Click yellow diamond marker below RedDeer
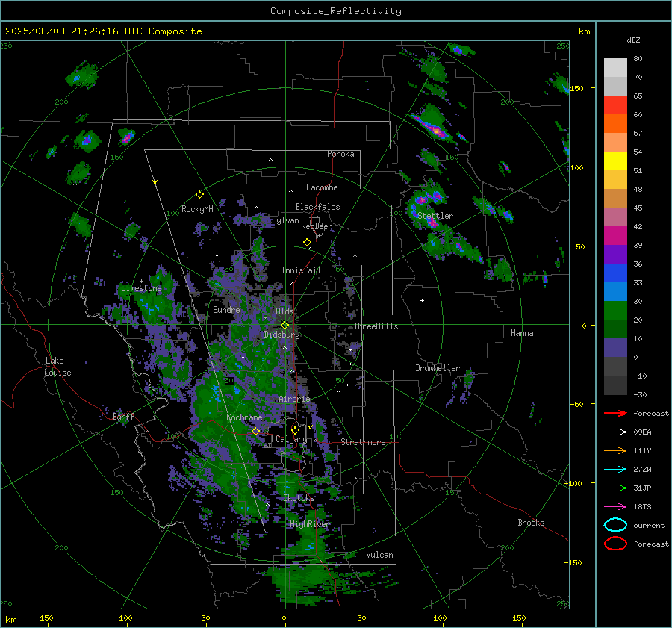Screen dimensions: 672x628 pos(307,243)
